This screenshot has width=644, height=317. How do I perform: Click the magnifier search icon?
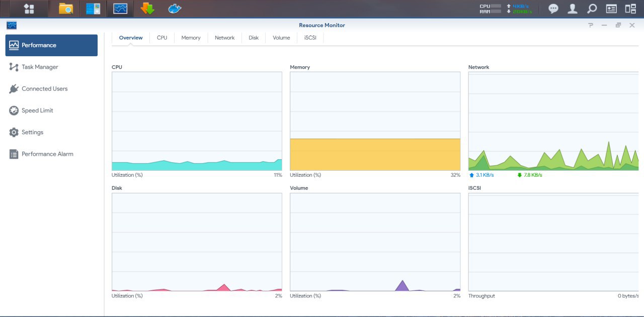(592, 9)
